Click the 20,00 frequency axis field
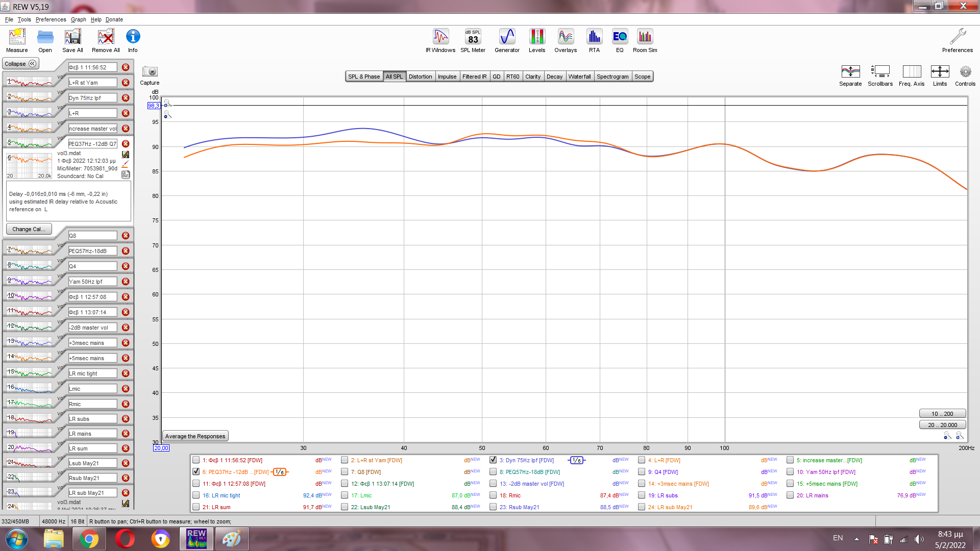 pyautogui.click(x=161, y=448)
